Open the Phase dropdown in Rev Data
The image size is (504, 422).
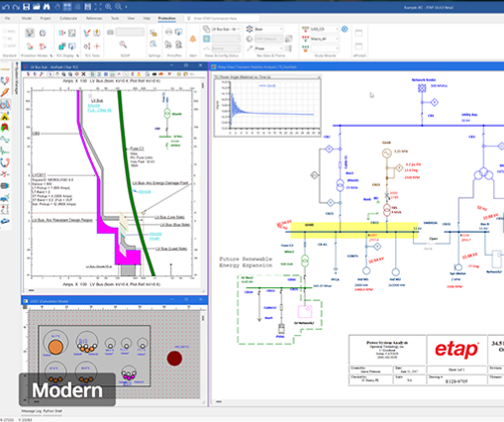[x=268, y=49]
